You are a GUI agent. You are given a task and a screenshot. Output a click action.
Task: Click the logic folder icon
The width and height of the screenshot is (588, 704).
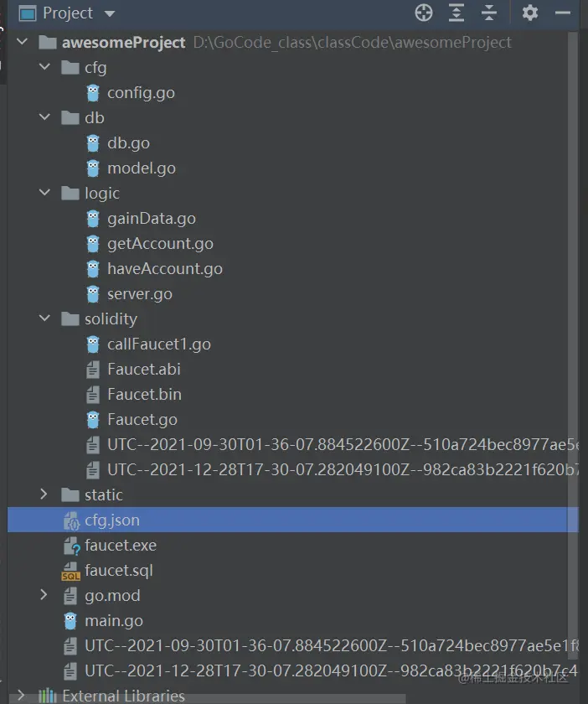70,193
